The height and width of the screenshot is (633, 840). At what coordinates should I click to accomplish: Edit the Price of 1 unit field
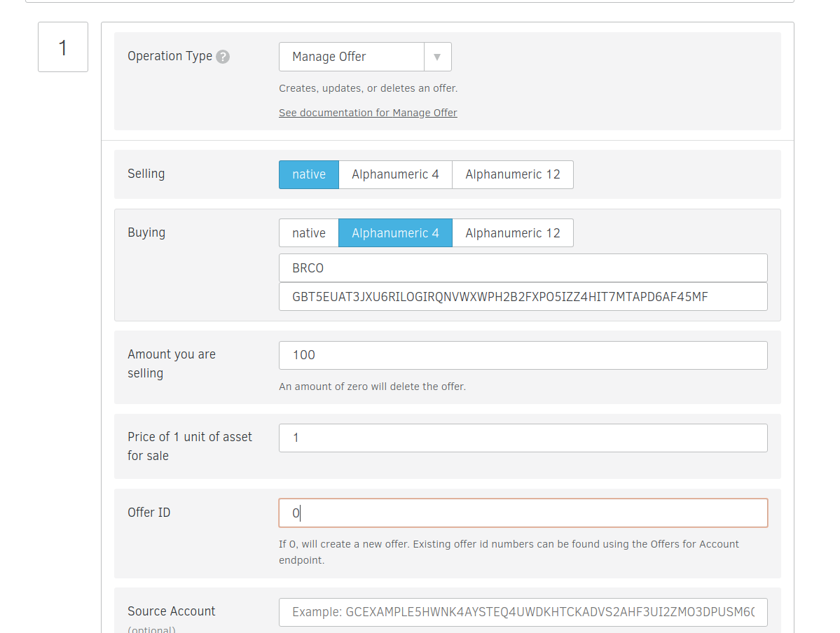point(523,438)
